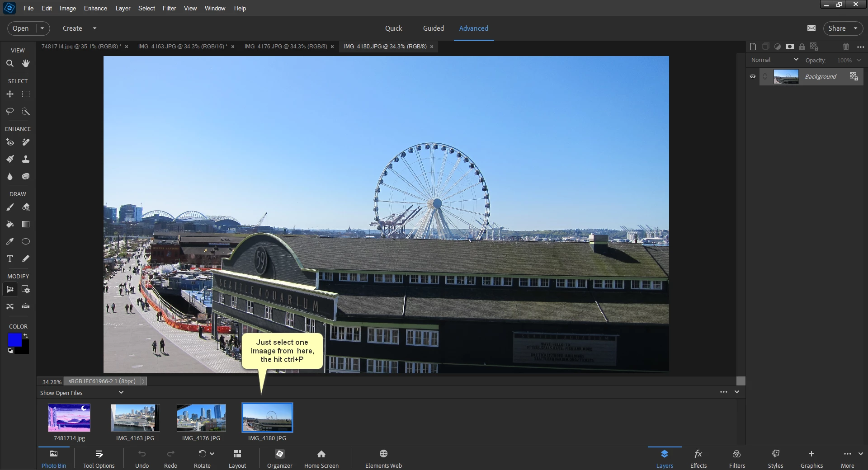Select the Straighten tool
The width and height of the screenshot is (868, 470).
point(26,306)
